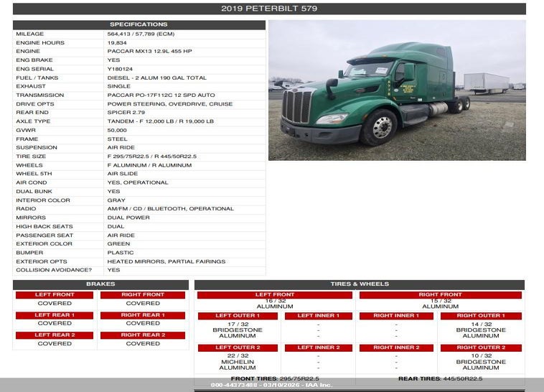
Task: Click the RIGHT FRONT tire label
Action: (440, 295)
